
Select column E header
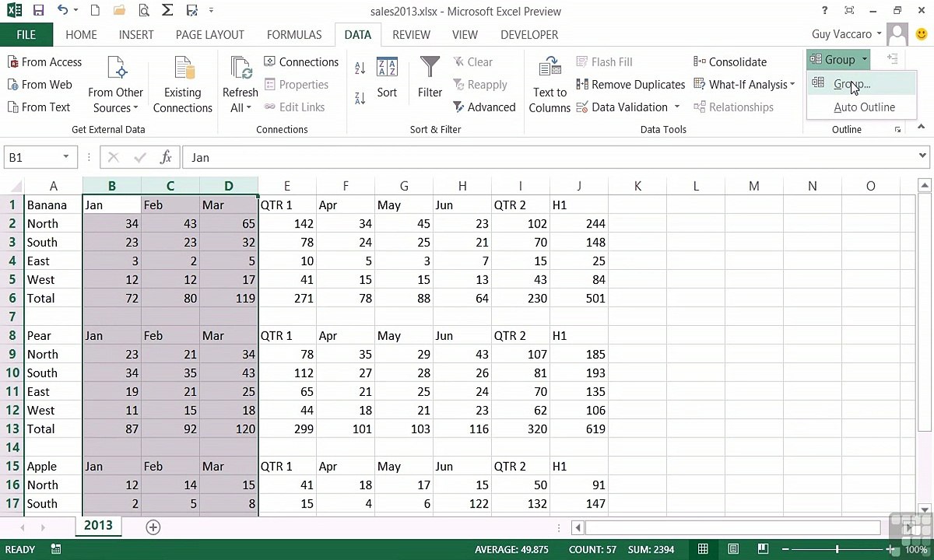pos(287,186)
